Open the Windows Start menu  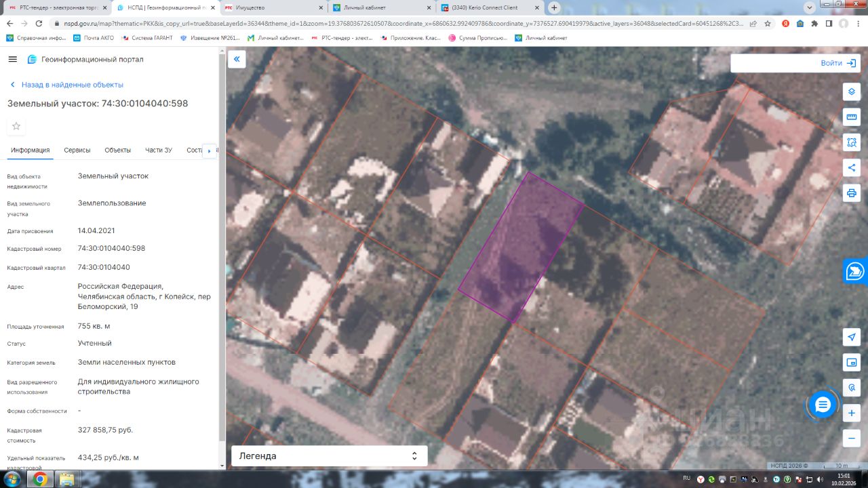[x=14, y=479]
